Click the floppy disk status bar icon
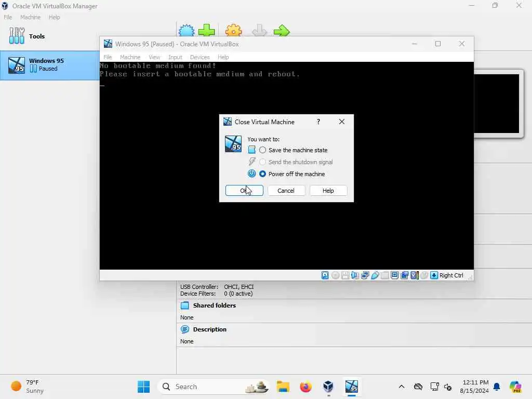The width and height of the screenshot is (532, 399). (x=345, y=275)
